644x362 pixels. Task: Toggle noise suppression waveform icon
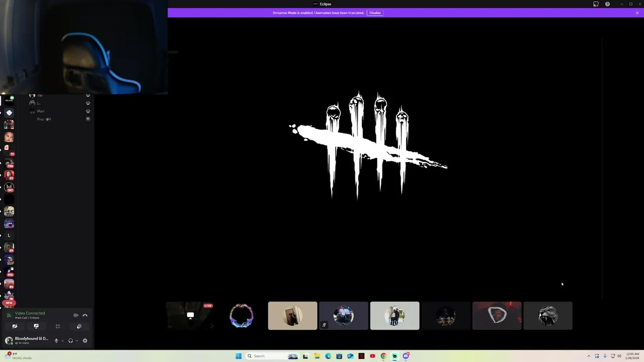75,315
